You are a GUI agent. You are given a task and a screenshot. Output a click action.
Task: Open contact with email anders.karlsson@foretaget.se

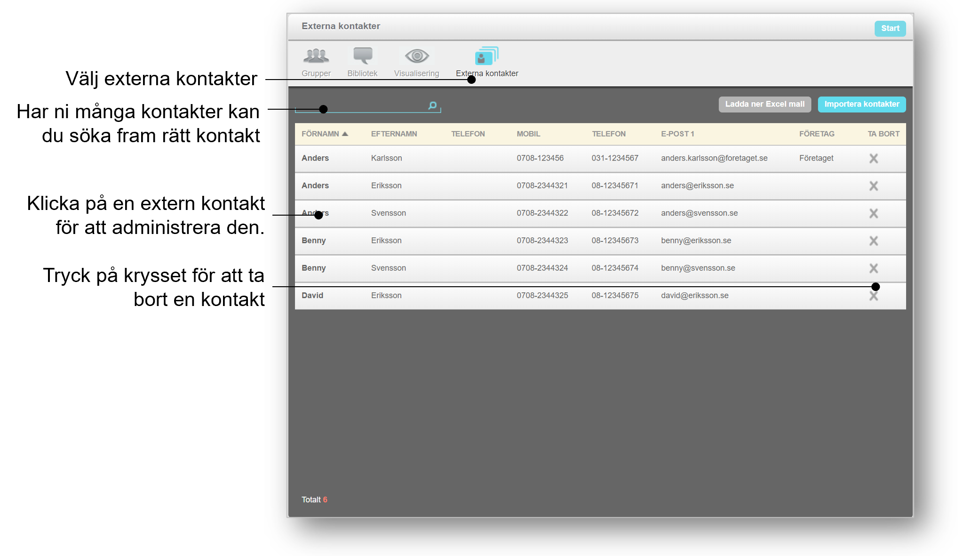(x=714, y=158)
